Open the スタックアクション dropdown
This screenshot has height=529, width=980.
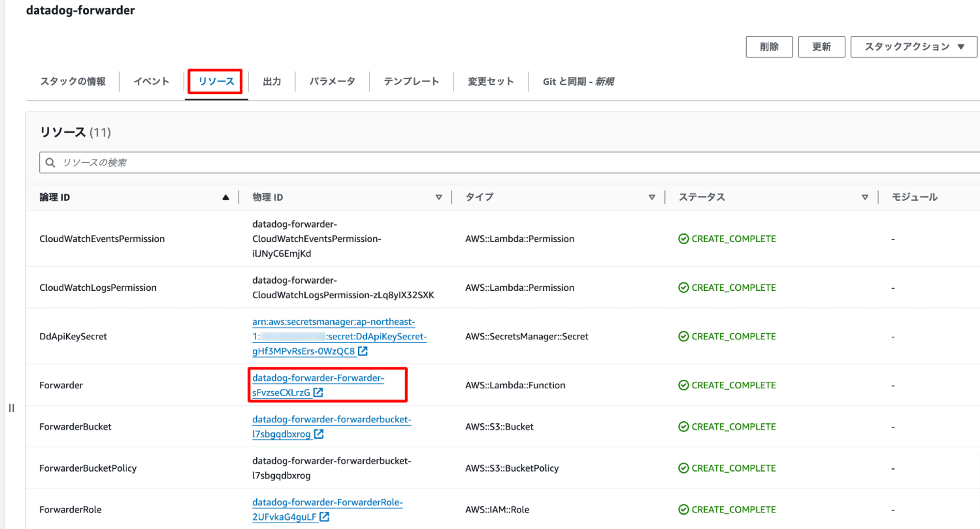pos(913,47)
